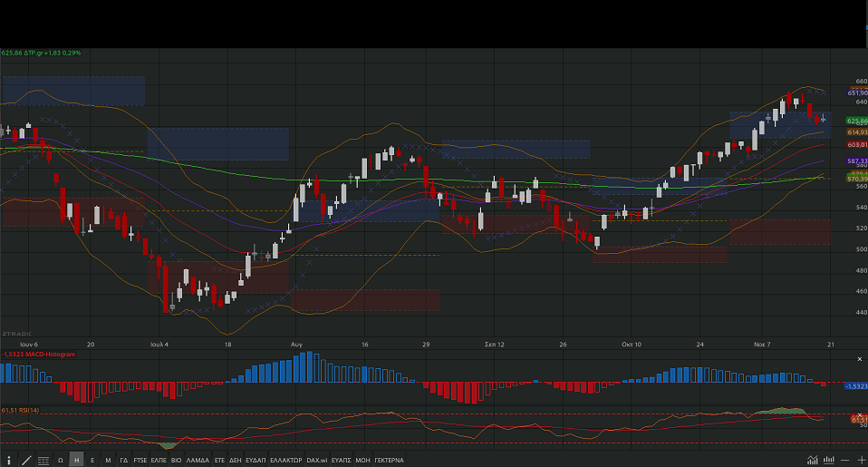Load the ΔΕΗ symbol
Image resolution: width=868 pixels, height=467 pixels.
coord(236,461)
